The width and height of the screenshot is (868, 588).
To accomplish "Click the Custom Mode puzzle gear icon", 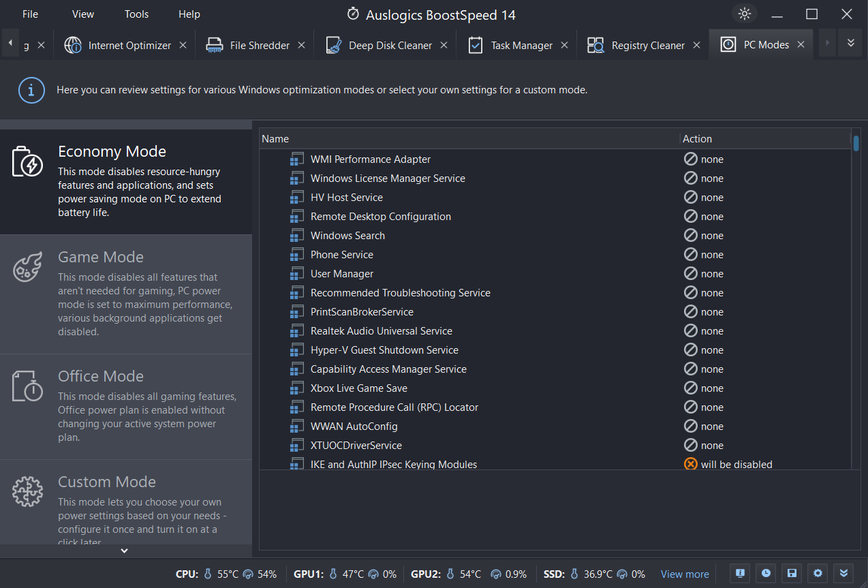I will (28, 491).
